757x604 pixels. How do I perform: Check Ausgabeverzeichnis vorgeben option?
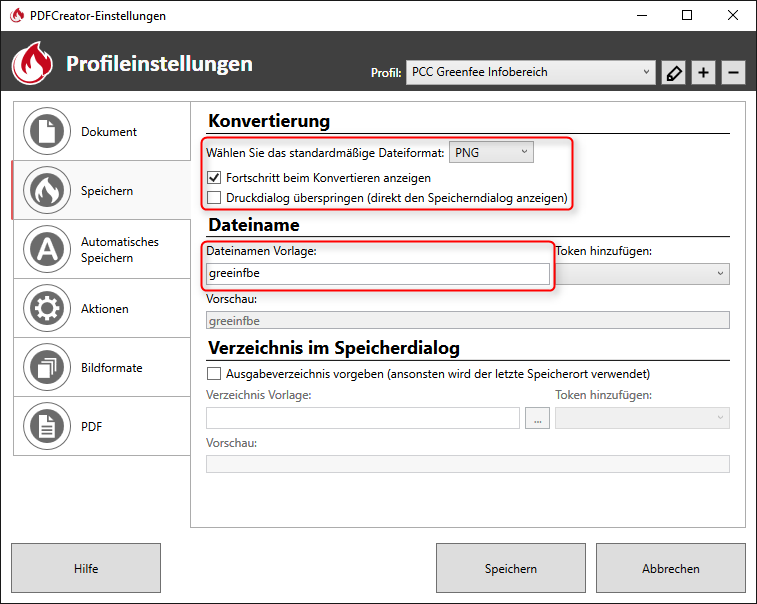click(x=214, y=374)
